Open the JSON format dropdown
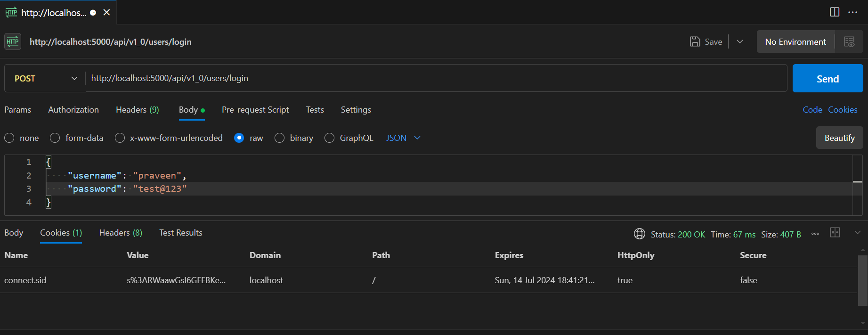Screen dimensions: 868x335 (403, 138)
